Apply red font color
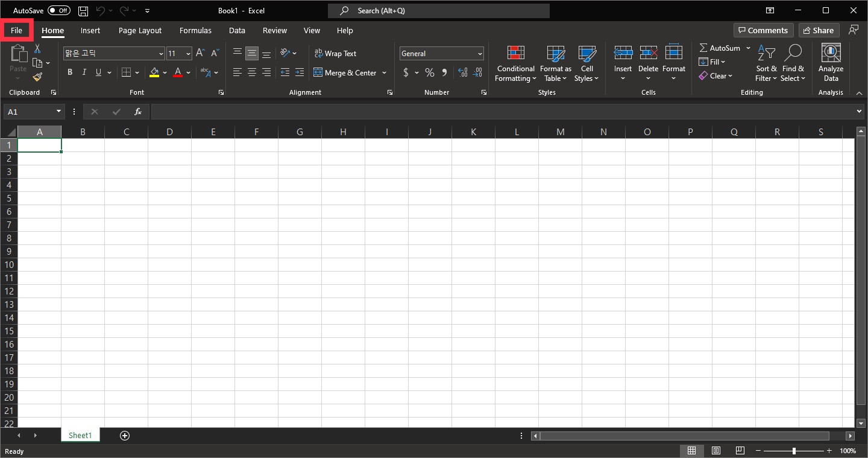The height and width of the screenshot is (458, 868). pyautogui.click(x=178, y=72)
